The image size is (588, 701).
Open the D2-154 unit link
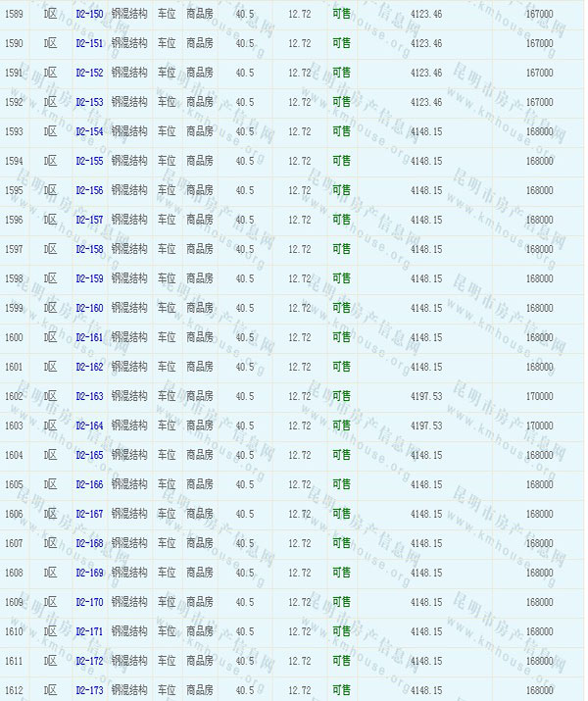89,132
